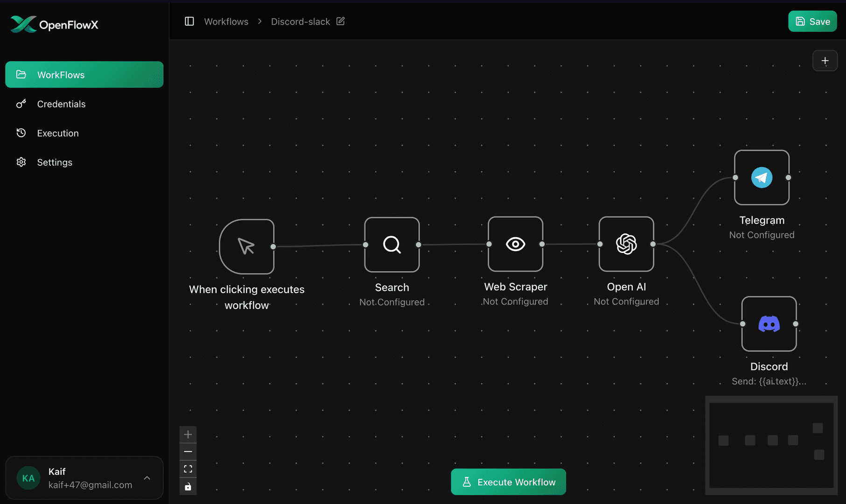Viewport: 846px width, 504px height.
Task: Toggle the canvas interactivity lock
Action: (188, 486)
